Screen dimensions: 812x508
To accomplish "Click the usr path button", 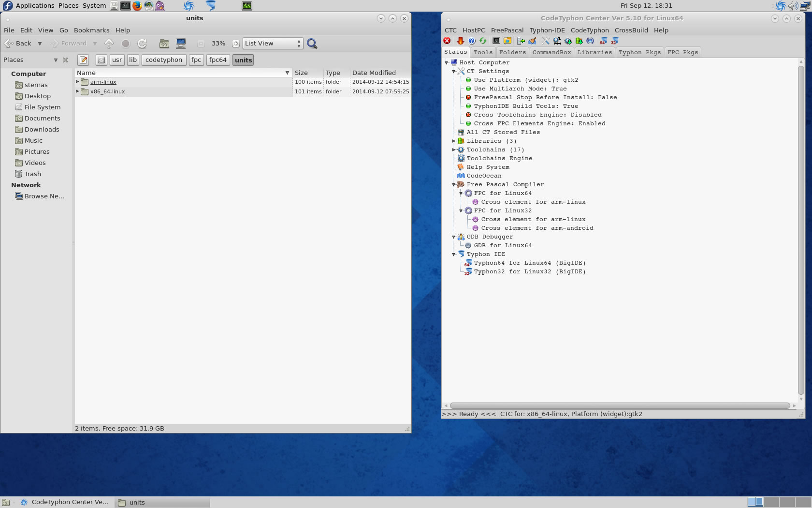I will (x=117, y=60).
